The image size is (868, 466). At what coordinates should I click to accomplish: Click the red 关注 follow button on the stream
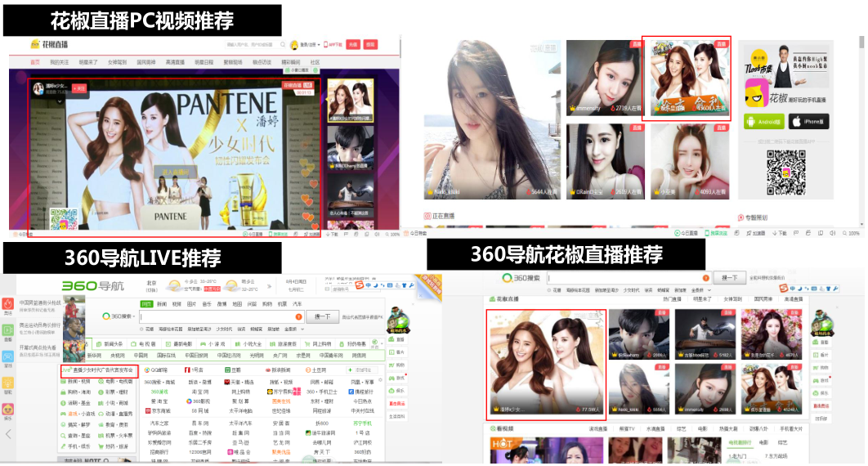click(x=79, y=87)
